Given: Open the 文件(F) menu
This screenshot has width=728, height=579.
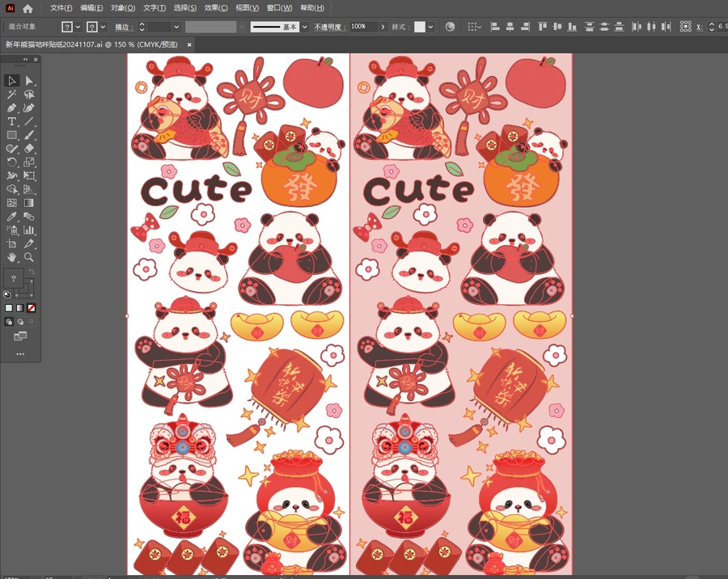Looking at the screenshot, I should pos(61,8).
